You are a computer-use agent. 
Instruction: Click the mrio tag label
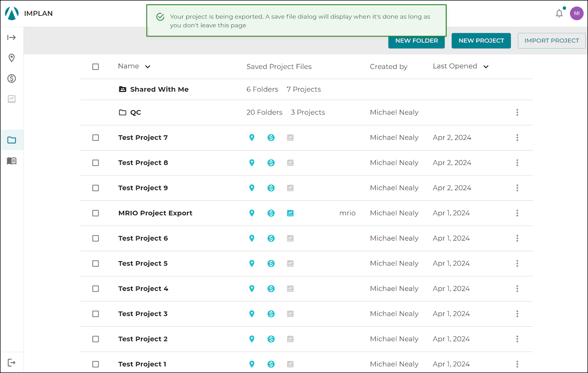coord(347,213)
